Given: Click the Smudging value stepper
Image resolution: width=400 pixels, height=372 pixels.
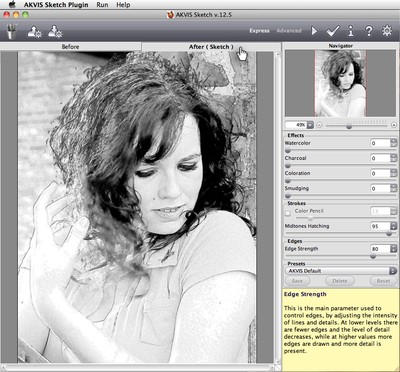Looking at the screenshot, I should coord(393,188).
